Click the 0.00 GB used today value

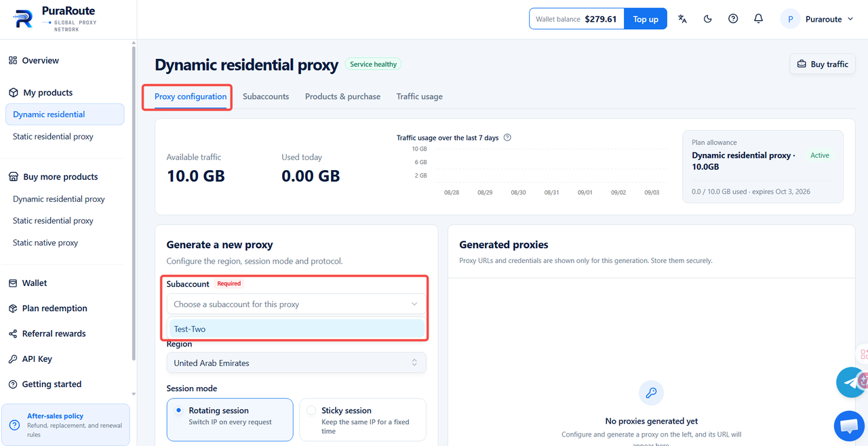311,176
